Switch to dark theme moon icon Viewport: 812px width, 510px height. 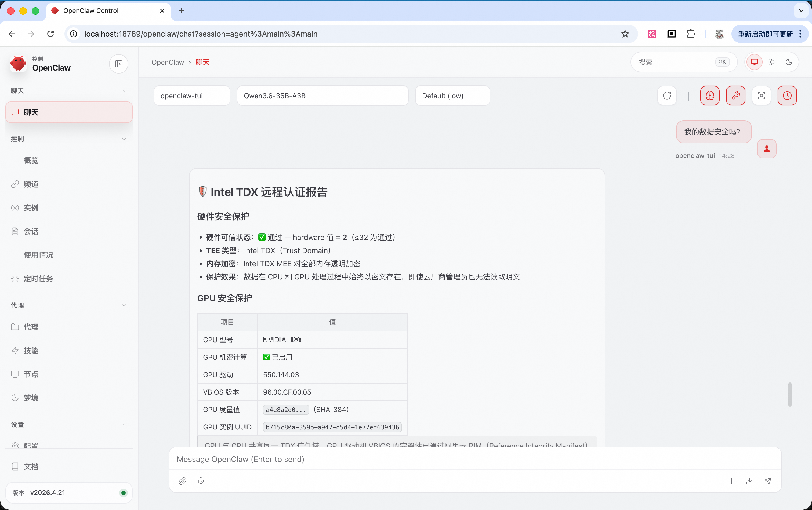click(789, 62)
